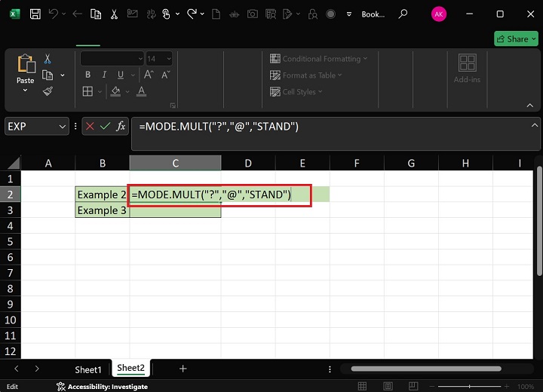Expand the Fill Color dropdown arrow

tap(127, 92)
